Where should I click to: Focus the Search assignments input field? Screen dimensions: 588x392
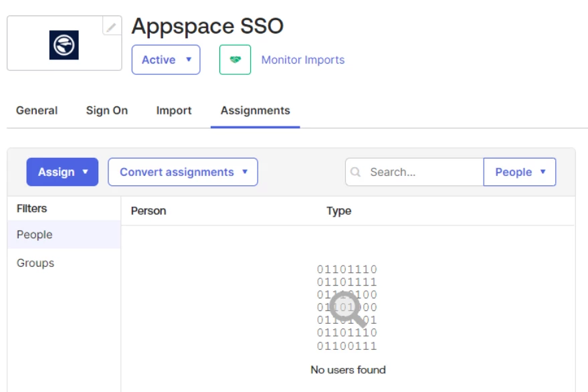414,172
